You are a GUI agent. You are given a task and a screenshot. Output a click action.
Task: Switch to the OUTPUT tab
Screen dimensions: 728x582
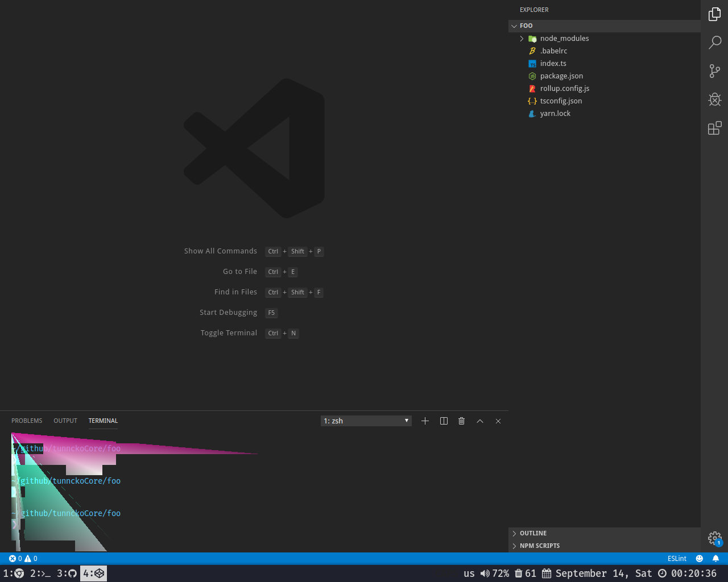65,421
